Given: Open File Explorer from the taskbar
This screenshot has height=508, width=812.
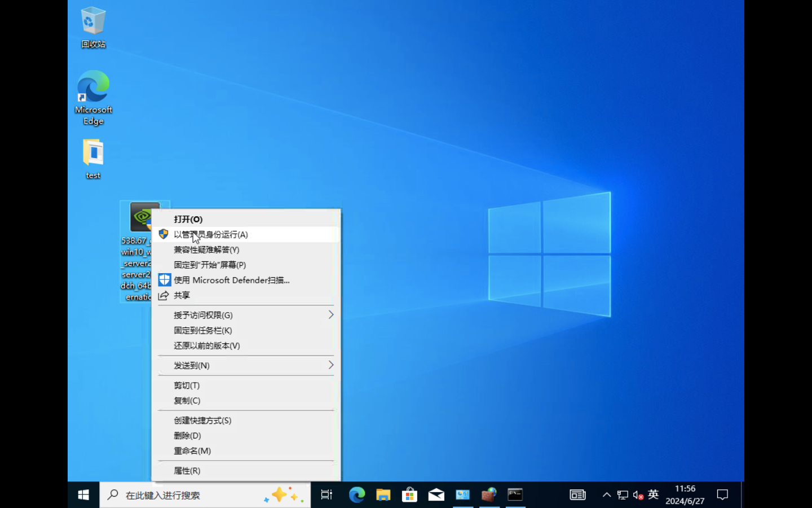Looking at the screenshot, I should click(x=383, y=495).
